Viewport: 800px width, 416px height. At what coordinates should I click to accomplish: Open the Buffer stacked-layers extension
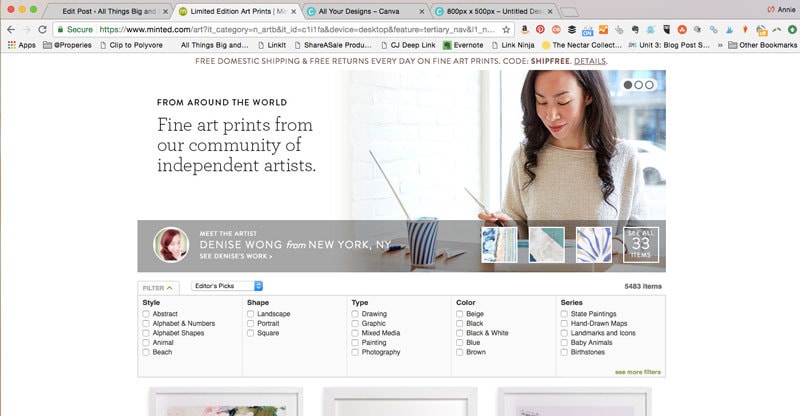[572, 30]
